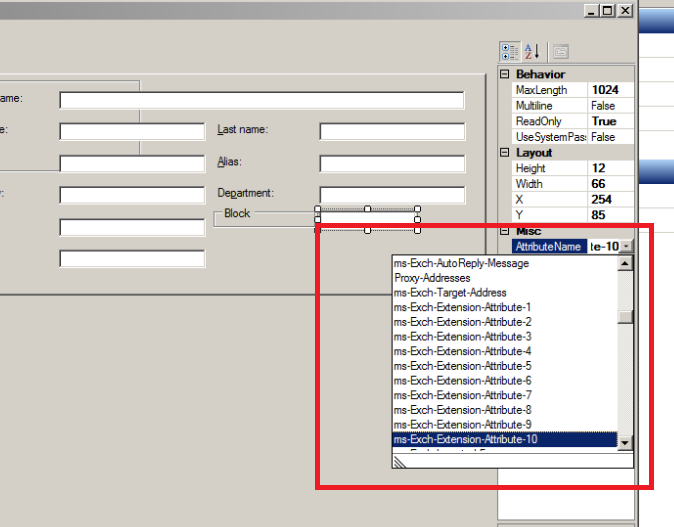Screen dimensions: 674x527
Task: Select the AttributeName property label
Action: pyautogui.click(x=549, y=246)
